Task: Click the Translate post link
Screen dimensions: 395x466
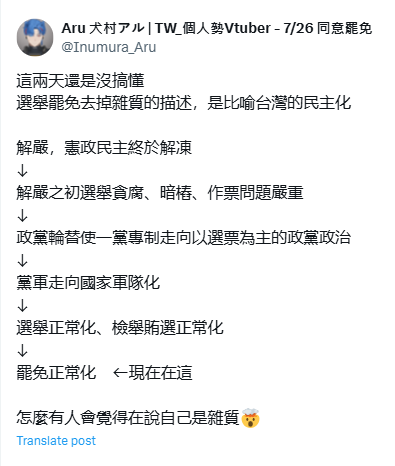Action: click(56, 441)
